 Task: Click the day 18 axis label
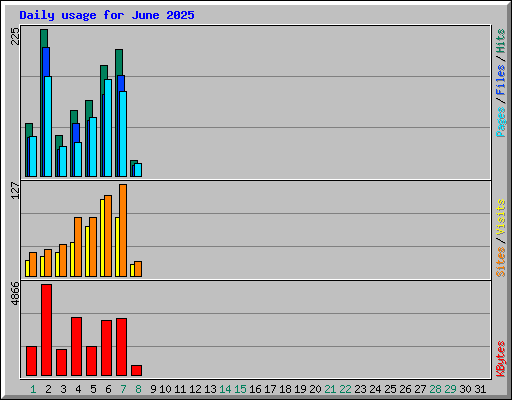(285, 389)
